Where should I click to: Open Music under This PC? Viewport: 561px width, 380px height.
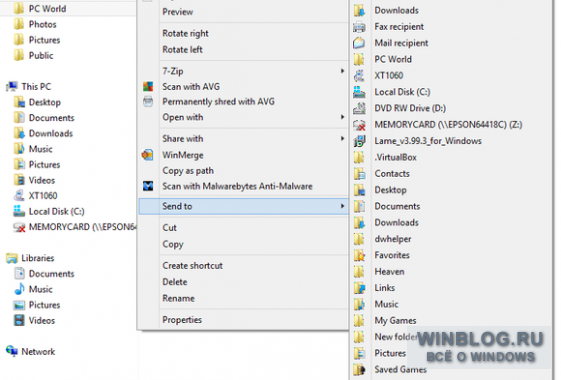(40, 149)
